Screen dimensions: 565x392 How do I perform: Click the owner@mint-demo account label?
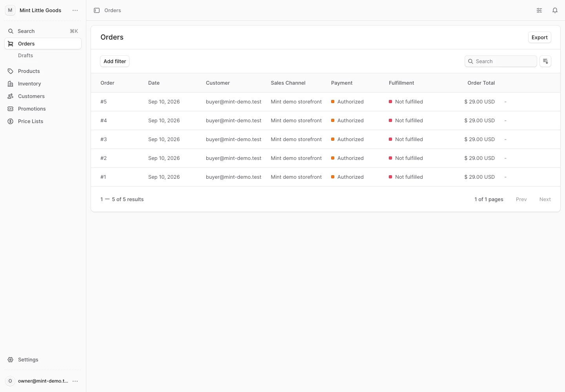pyautogui.click(x=43, y=381)
